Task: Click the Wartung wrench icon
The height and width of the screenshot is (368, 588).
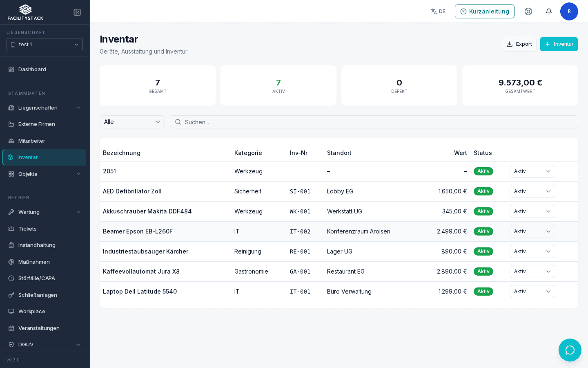Action: [11, 212]
